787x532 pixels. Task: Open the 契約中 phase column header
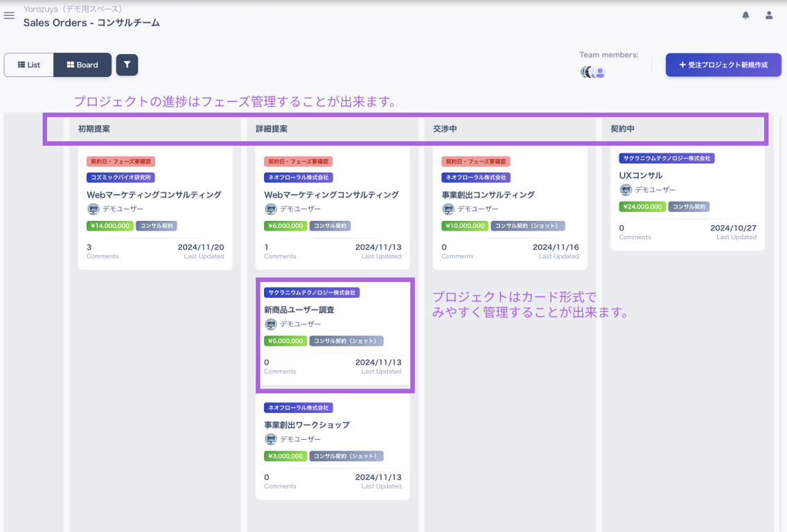(622, 129)
